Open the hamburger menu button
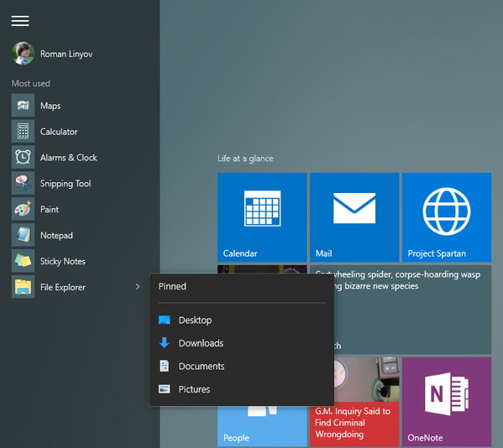The image size is (503, 448). tap(20, 21)
